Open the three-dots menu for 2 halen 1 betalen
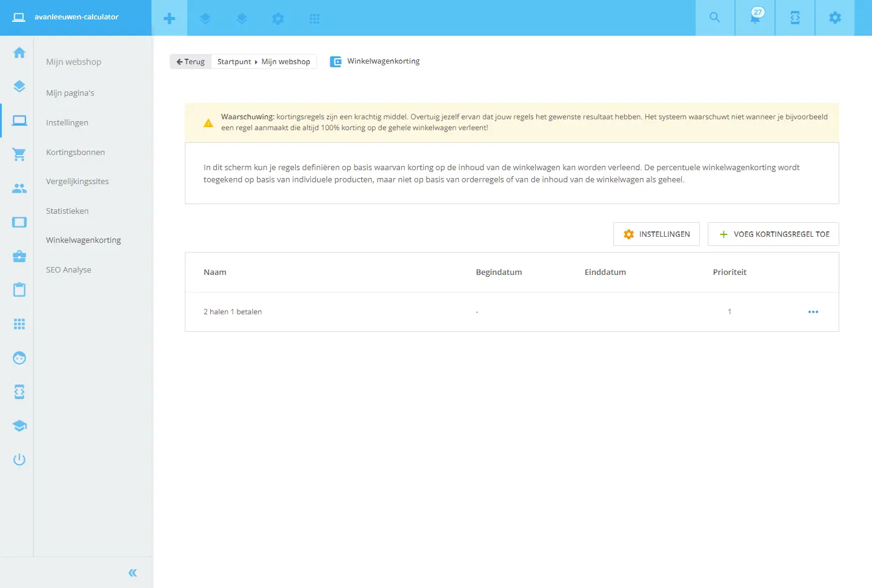Image resolution: width=872 pixels, height=588 pixels. click(813, 312)
